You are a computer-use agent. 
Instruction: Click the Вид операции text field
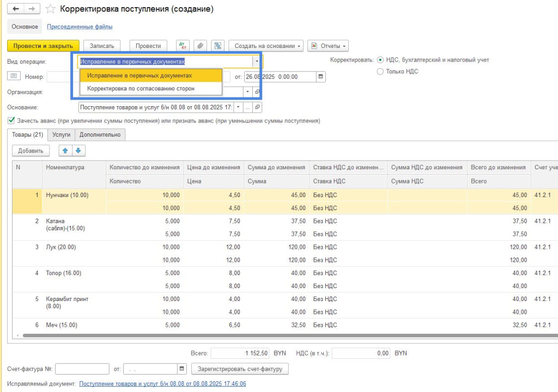click(x=166, y=62)
